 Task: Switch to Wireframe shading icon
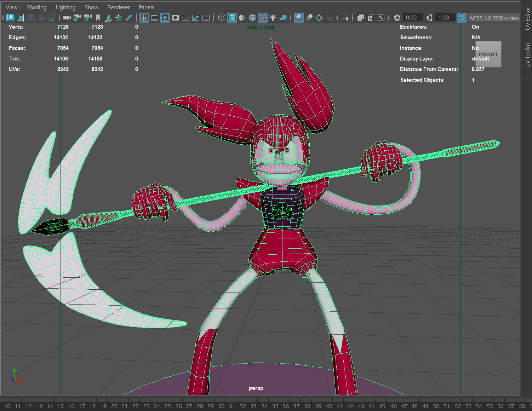[222, 18]
